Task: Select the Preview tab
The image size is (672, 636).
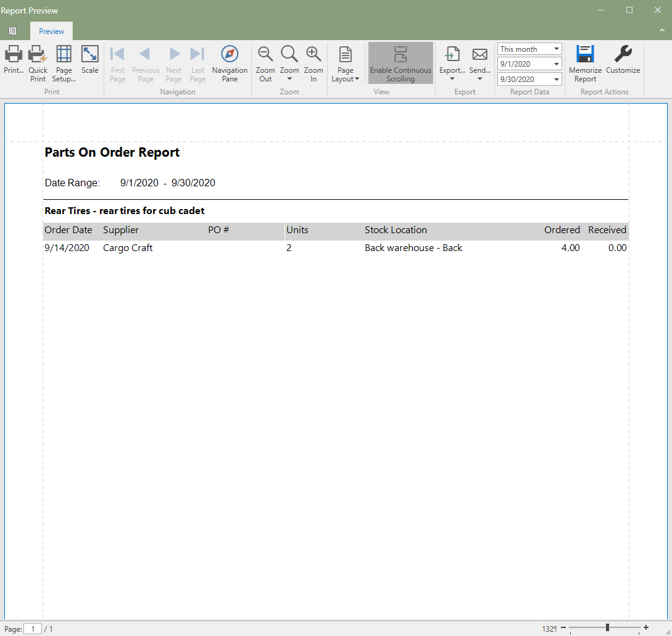Action: [51, 31]
